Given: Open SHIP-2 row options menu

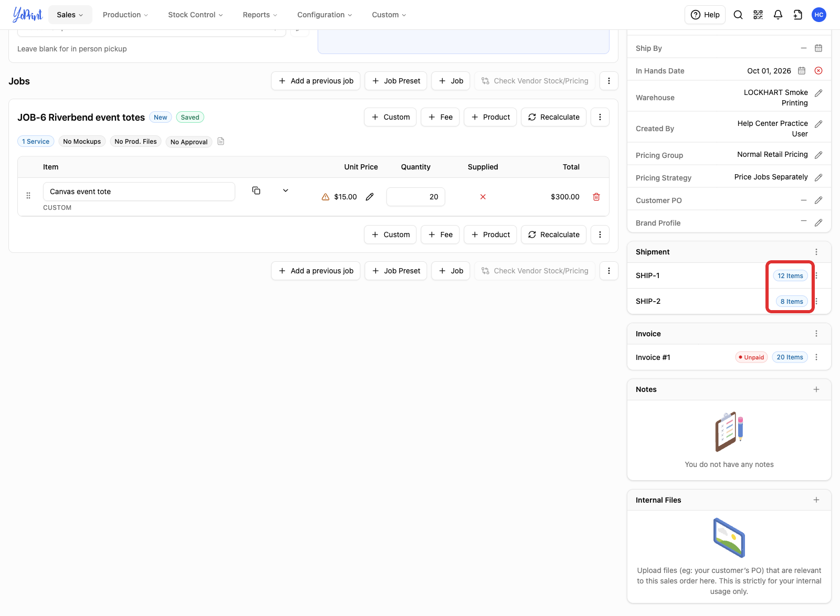Looking at the screenshot, I should coord(816,301).
